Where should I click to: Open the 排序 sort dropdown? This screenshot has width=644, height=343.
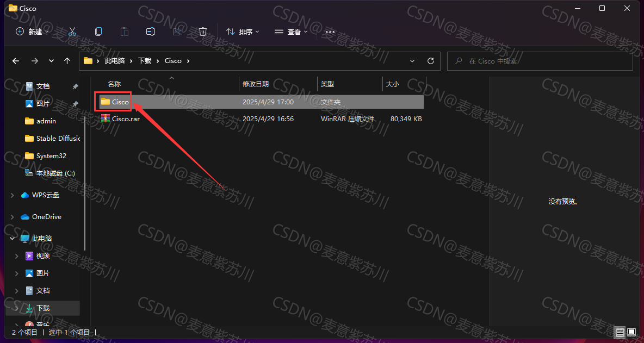[x=243, y=32]
